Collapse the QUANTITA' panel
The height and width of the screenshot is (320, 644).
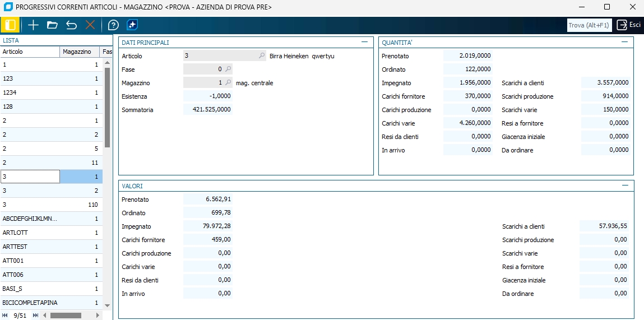[625, 42]
